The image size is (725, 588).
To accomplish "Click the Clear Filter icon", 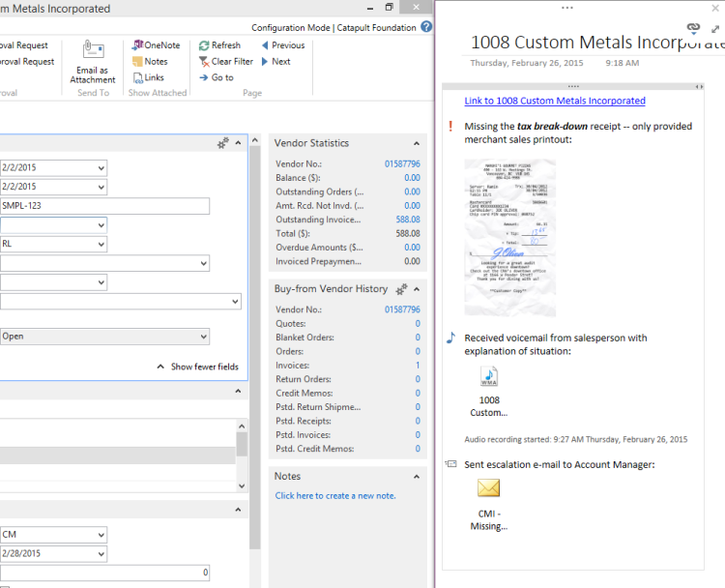I will (x=204, y=62).
